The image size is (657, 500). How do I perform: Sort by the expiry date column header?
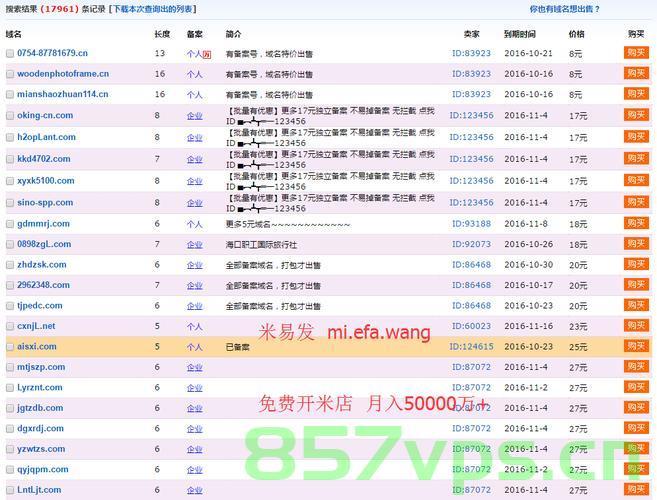point(520,34)
